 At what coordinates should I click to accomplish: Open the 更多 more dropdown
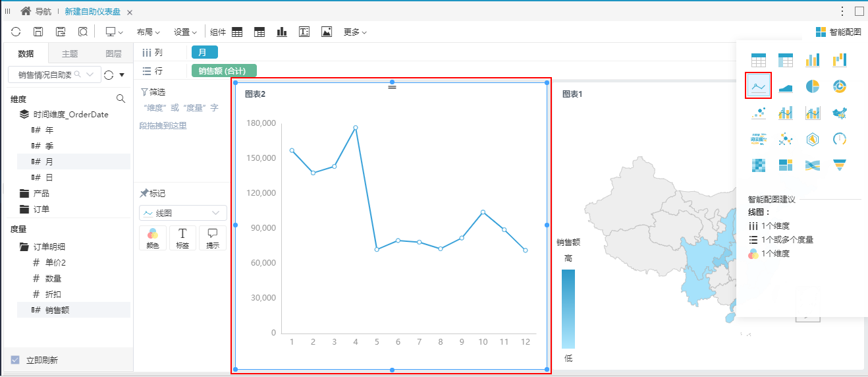click(x=355, y=32)
